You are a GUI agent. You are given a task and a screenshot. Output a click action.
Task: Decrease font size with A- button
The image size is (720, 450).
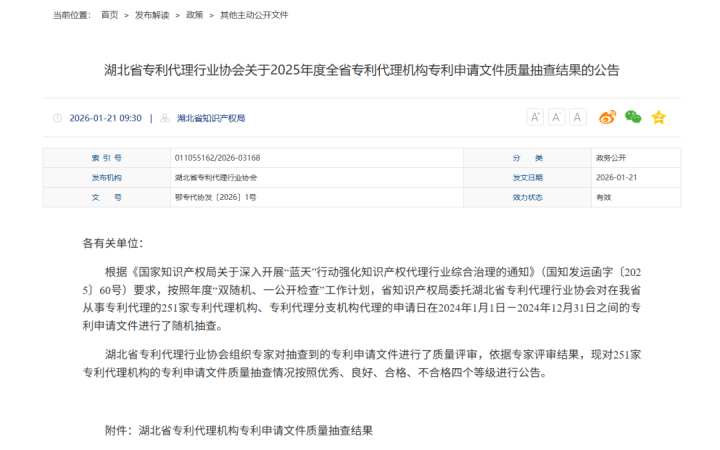pyautogui.click(x=556, y=118)
